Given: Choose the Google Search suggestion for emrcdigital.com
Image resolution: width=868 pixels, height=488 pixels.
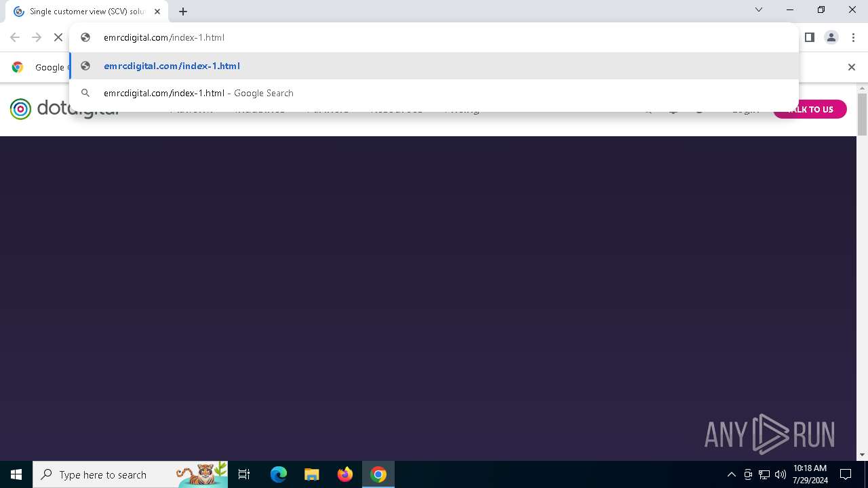Looking at the screenshot, I should coord(434,93).
